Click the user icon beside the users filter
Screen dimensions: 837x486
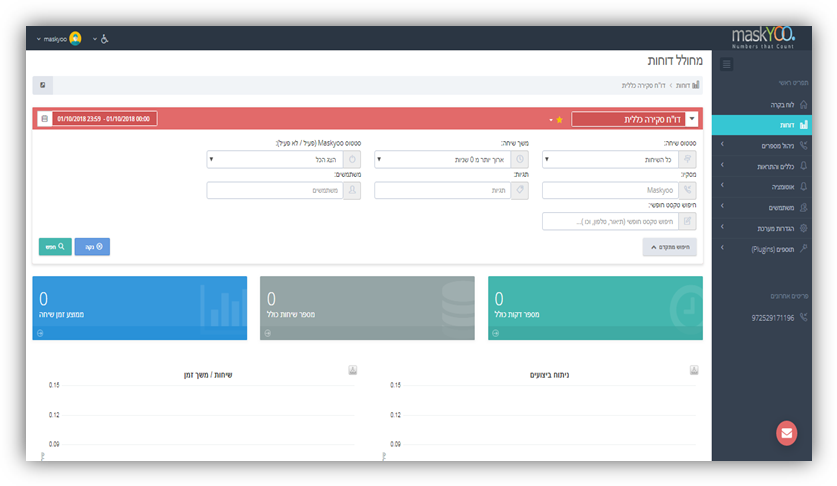[352, 190]
